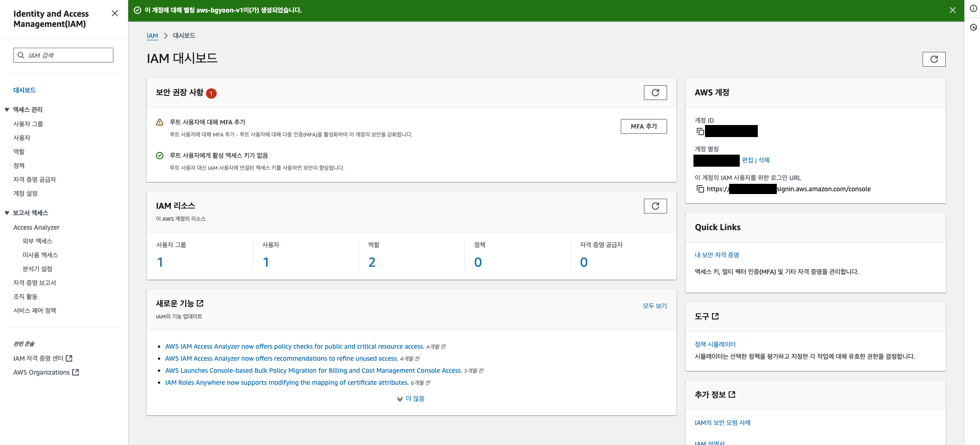
Task: Open the 정책 시뮬레이터 link
Action: tap(715, 345)
